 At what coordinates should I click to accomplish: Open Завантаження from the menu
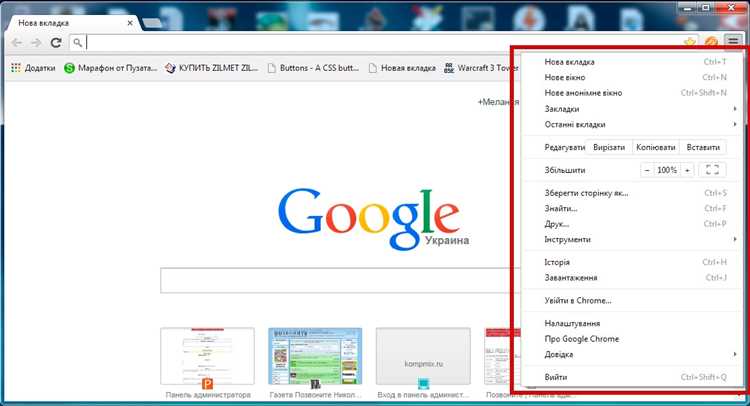(632, 277)
